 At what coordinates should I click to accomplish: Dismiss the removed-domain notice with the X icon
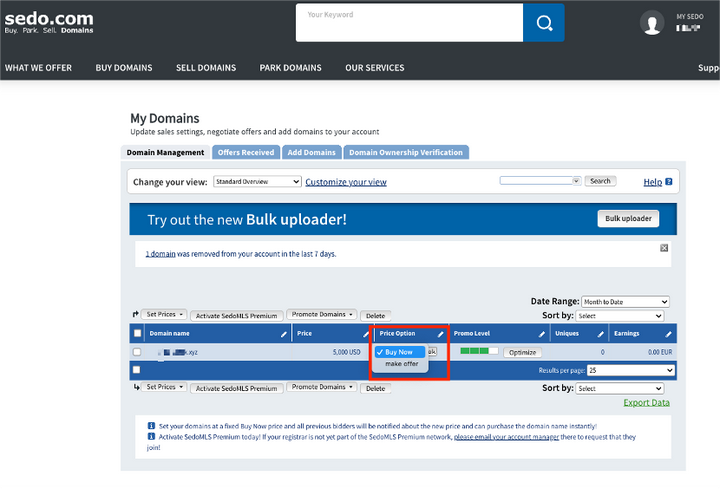pyautogui.click(x=664, y=248)
